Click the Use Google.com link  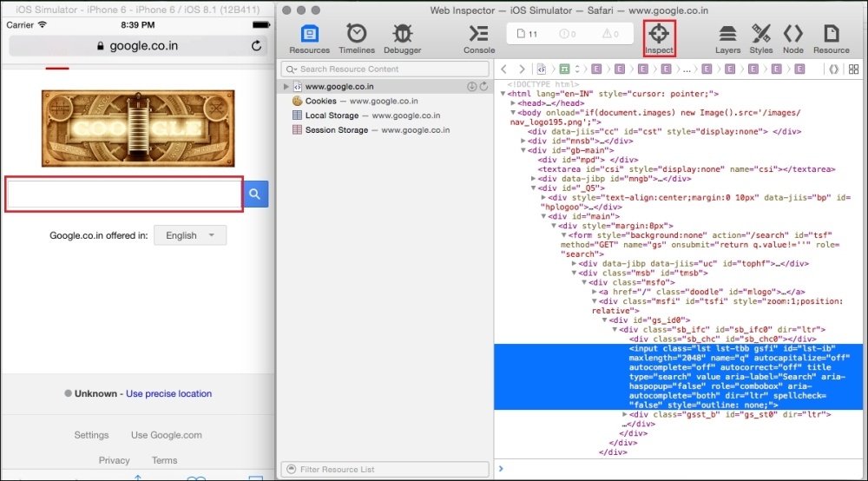click(166, 435)
